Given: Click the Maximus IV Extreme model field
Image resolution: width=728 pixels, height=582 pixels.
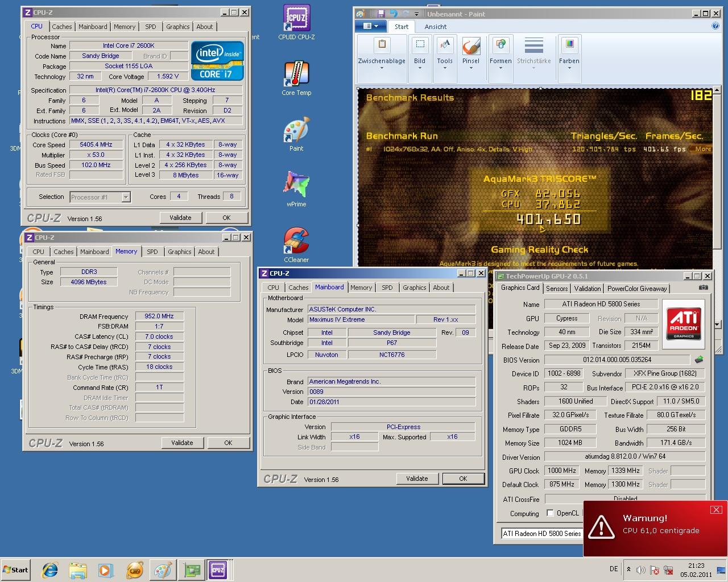Looking at the screenshot, I should pyautogui.click(x=361, y=319).
